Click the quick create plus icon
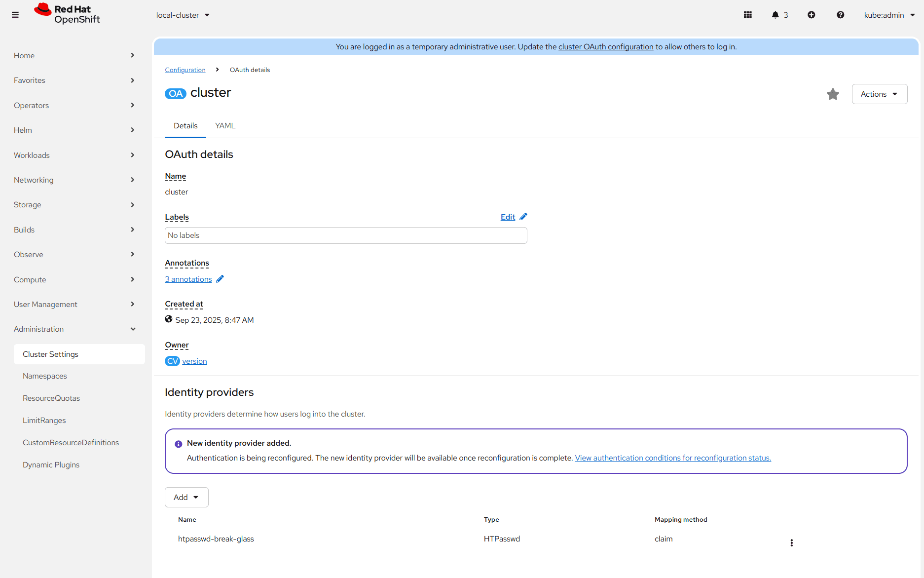Image resolution: width=924 pixels, height=578 pixels. click(812, 15)
